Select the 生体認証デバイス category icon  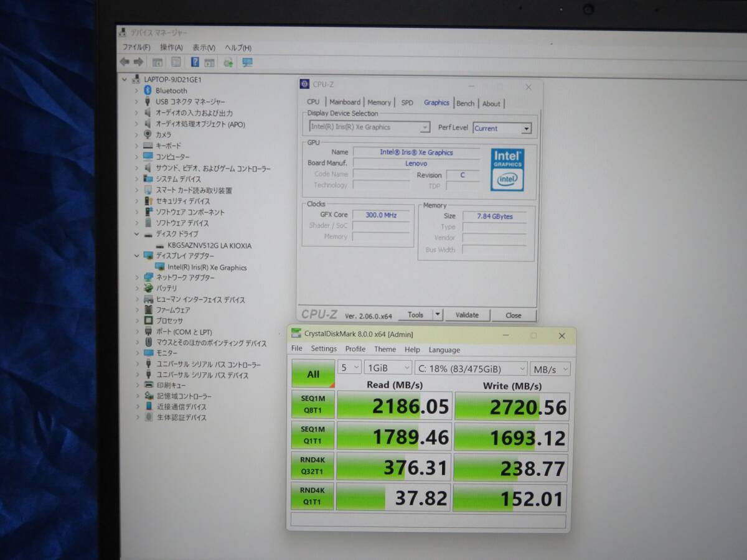tap(148, 418)
